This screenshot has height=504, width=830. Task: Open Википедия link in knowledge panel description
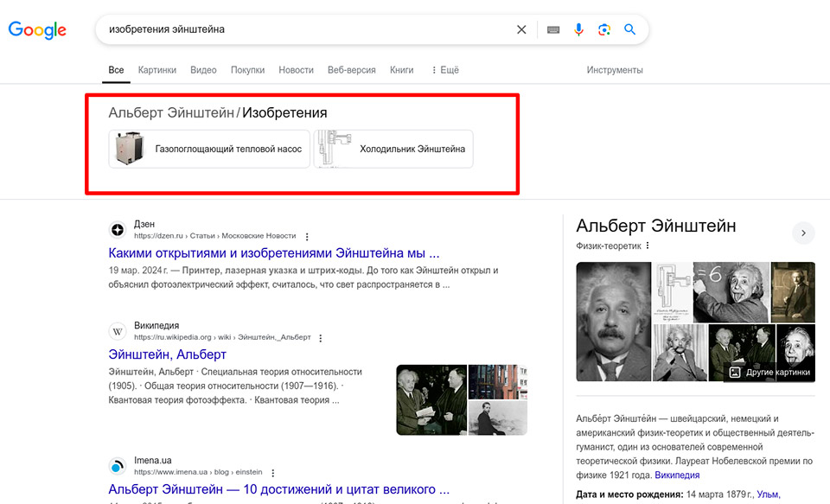(677, 475)
